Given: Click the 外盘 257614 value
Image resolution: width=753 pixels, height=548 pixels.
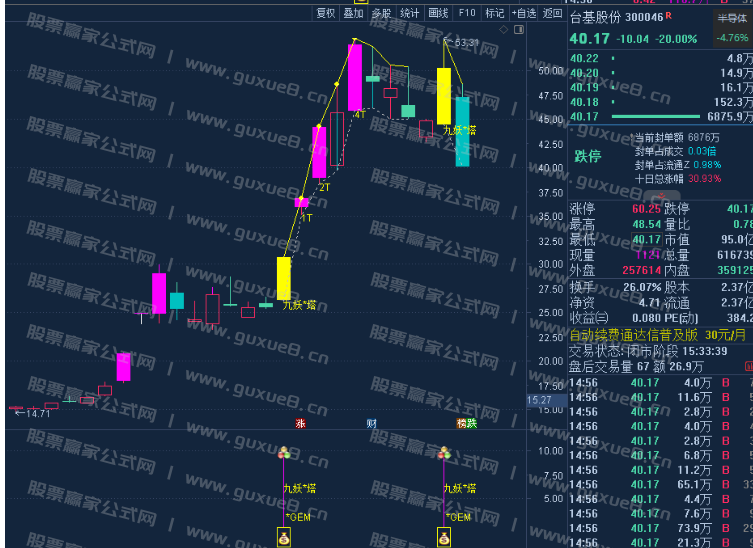Looking at the screenshot, I should (642, 270).
